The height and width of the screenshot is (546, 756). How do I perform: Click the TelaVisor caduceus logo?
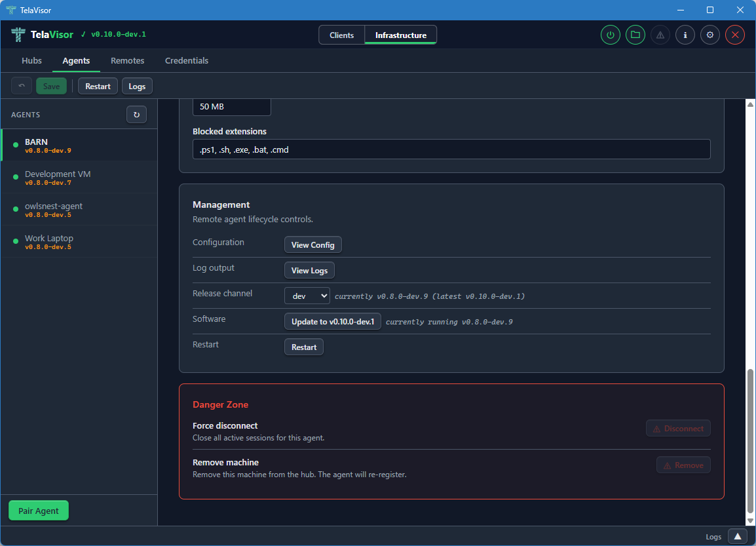click(x=17, y=34)
